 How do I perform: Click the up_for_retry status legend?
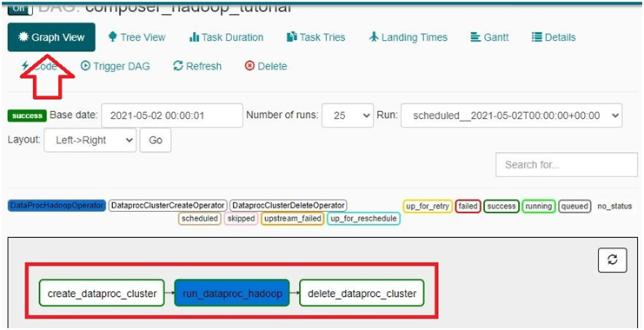[428, 206]
